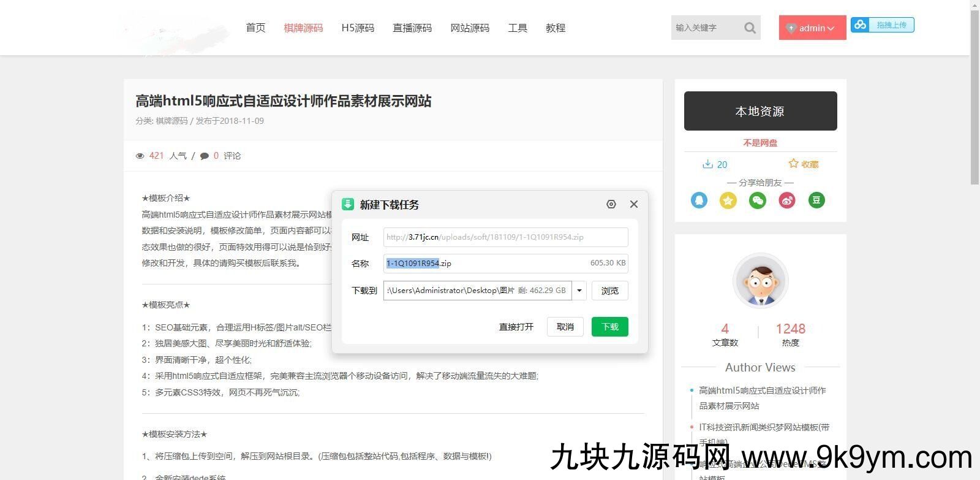980x480 pixels.
Task: Share via WeChat green icon
Action: 758,200
